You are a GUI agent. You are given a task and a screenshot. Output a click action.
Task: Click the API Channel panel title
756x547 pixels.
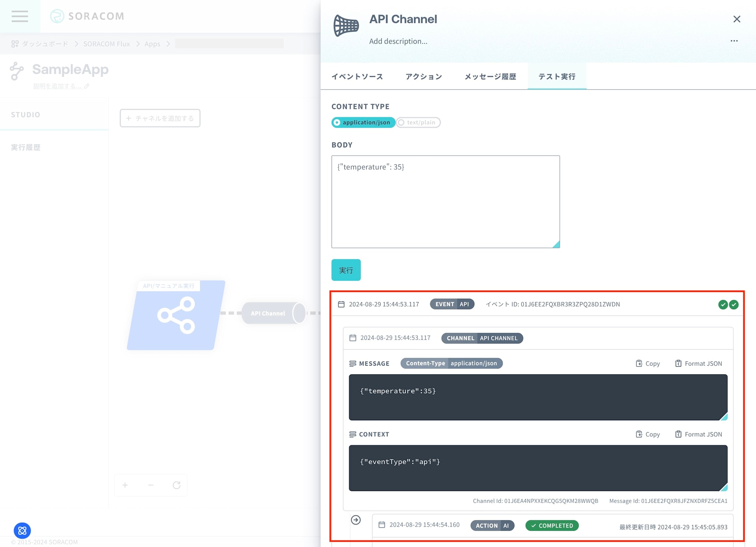coord(403,19)
